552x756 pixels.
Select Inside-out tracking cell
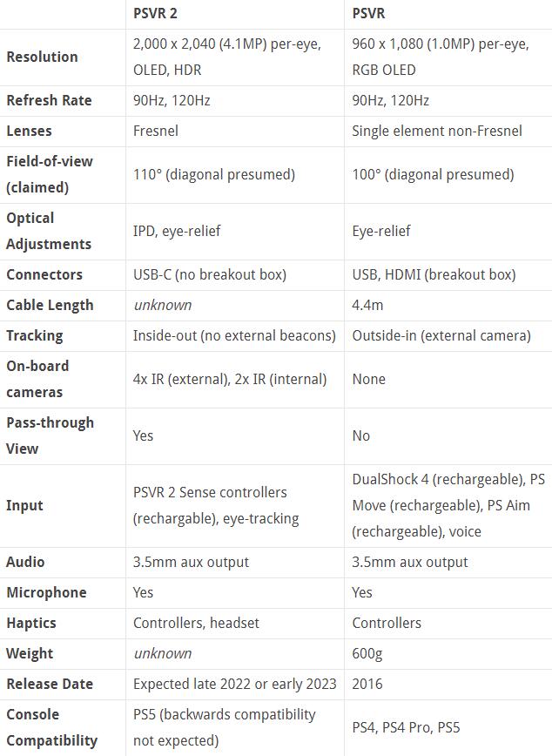[234, 335]
